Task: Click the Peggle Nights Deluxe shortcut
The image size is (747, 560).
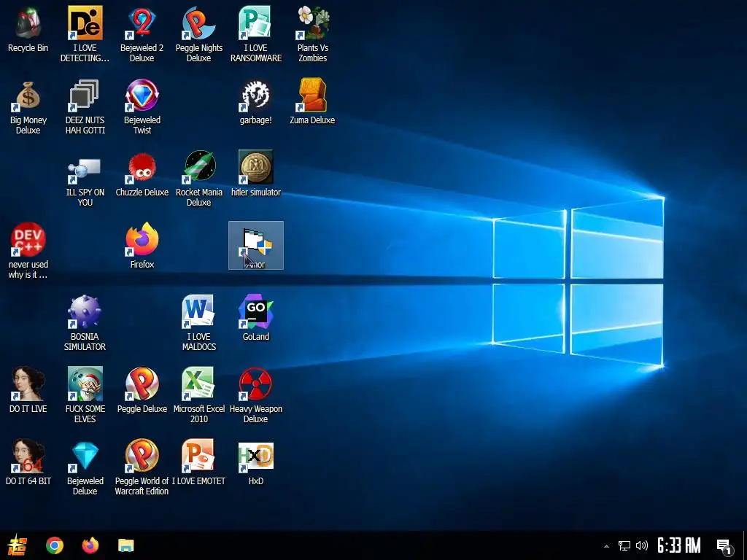Action: tap(198, 23)
